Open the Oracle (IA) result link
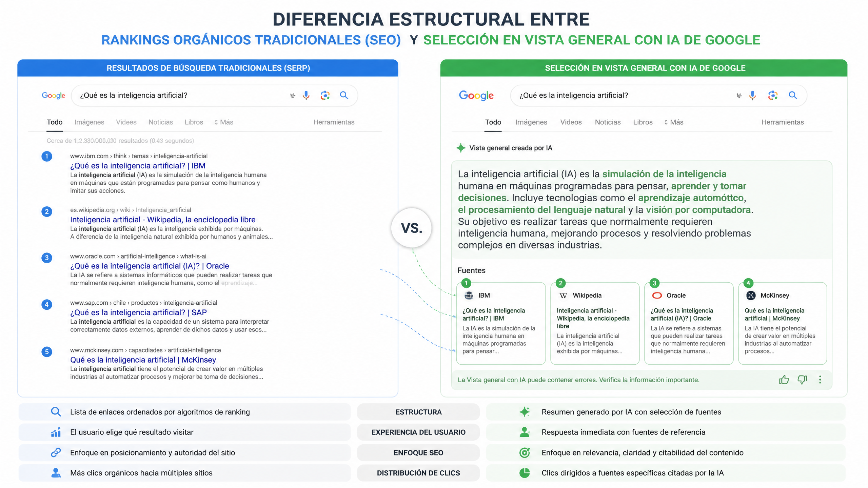 [150, 266]
